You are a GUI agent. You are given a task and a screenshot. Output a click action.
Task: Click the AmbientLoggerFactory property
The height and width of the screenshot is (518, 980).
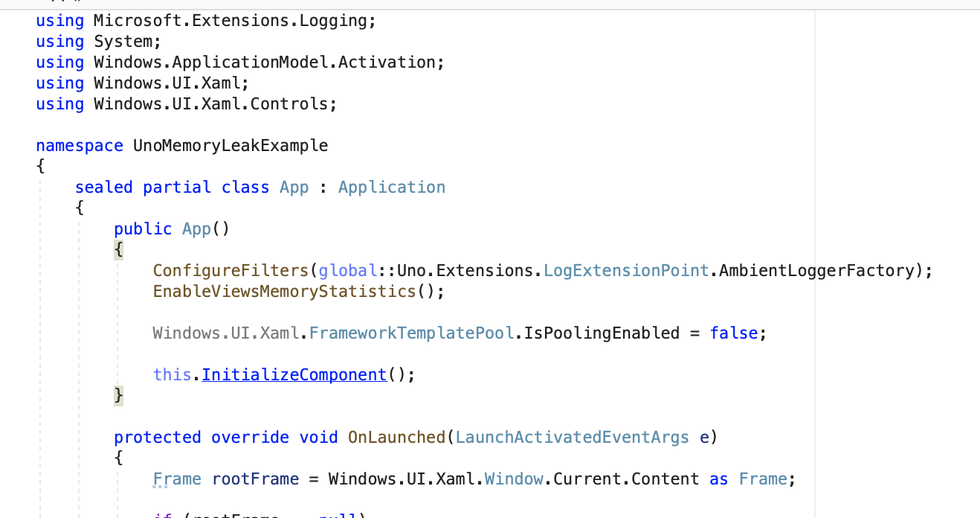click(816, 270)
